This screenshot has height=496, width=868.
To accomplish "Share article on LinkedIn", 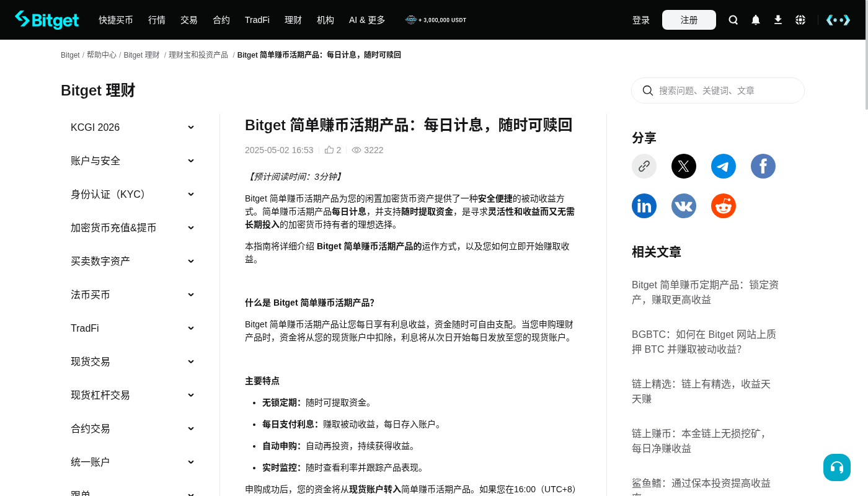I will pos(644,206).
